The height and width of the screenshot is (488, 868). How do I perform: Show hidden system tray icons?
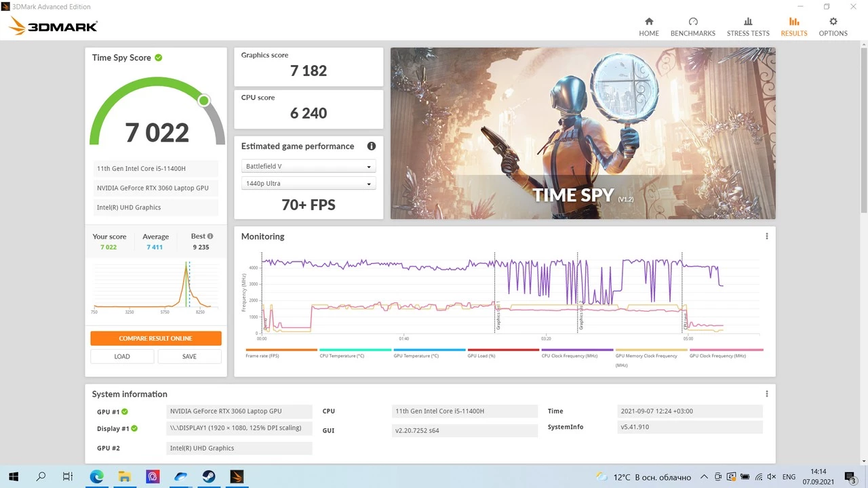click(705, 477)
